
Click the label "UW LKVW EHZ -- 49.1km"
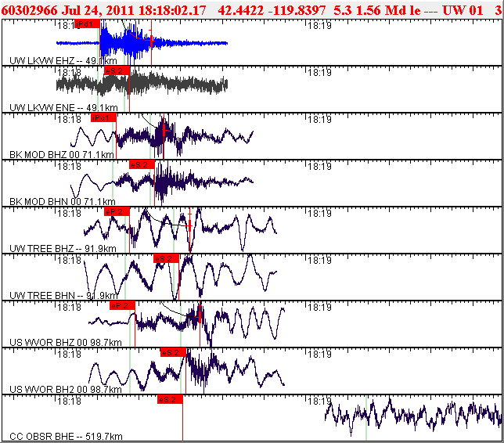pos(63,60)
